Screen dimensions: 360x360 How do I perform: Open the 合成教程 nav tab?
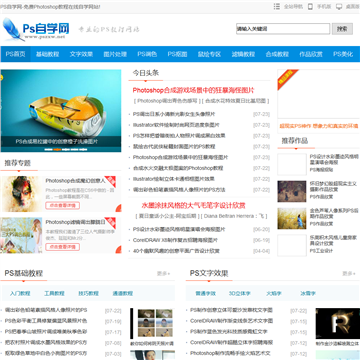click(277, 54)
